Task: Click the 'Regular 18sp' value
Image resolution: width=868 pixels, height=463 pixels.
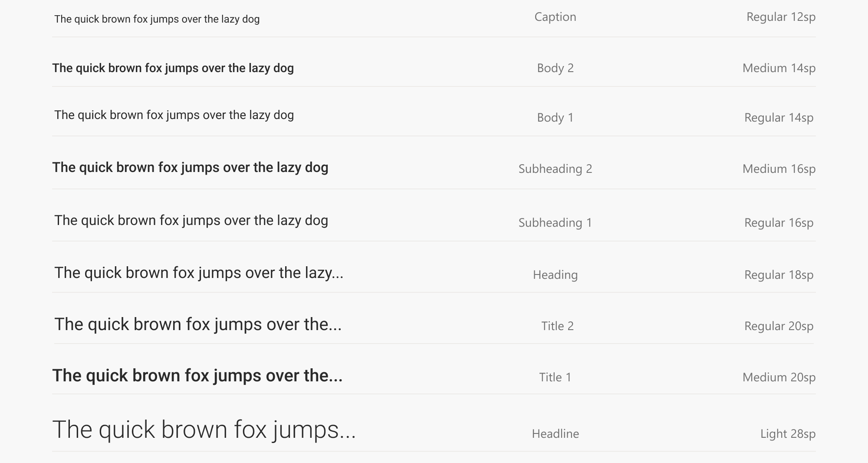Action: (779, 275)
